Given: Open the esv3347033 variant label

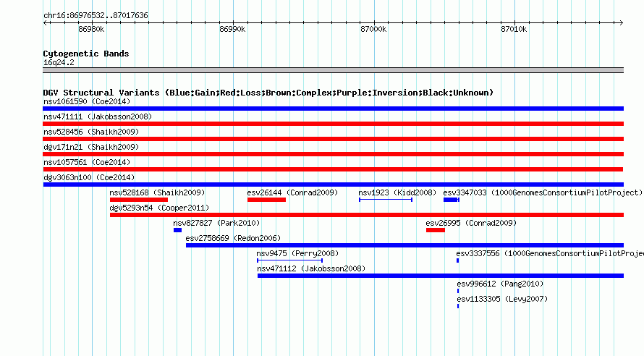Looking at the screenshot, I should tap(542, 192).
